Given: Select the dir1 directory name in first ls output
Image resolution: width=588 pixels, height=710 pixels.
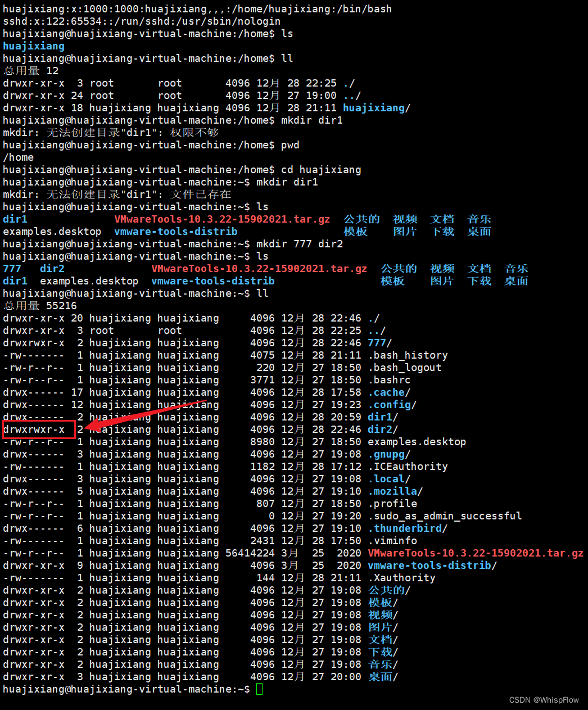Looking at the screenshot, I should (x=15, y=219).
